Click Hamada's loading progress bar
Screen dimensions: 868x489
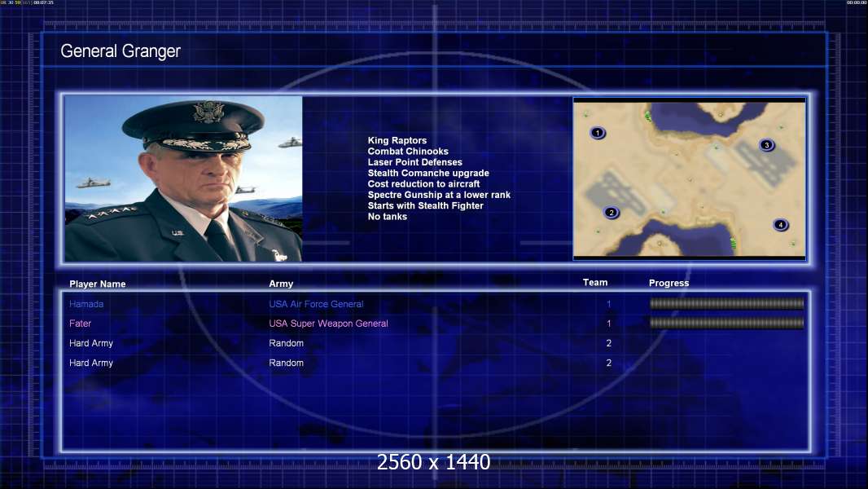tap(726, 303)
